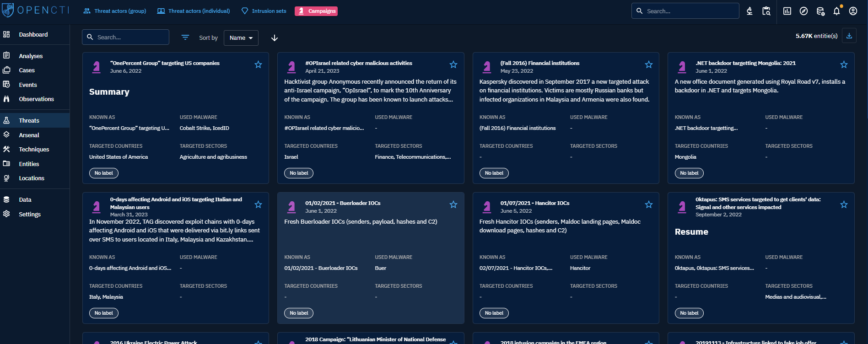Click the clipboard bulk search icon
Image resolution: width=868 pixels, height=344 pixels.
click(x=766, y=11)
